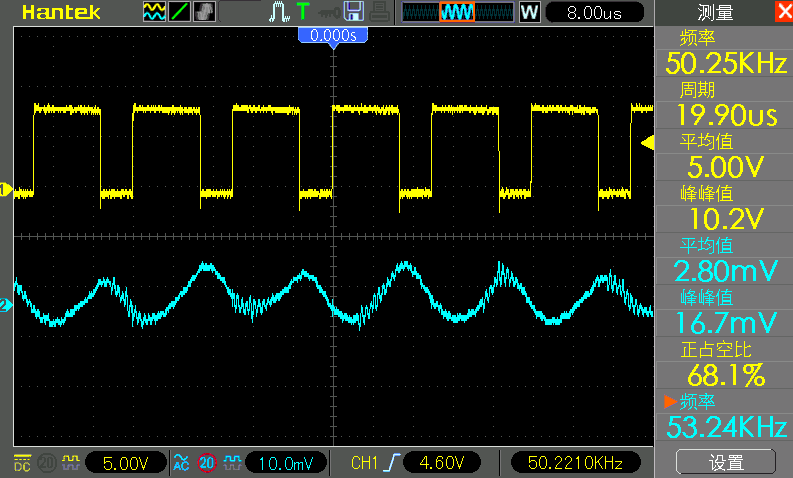
Task: Click the USB connection icon
Action: 327,12
